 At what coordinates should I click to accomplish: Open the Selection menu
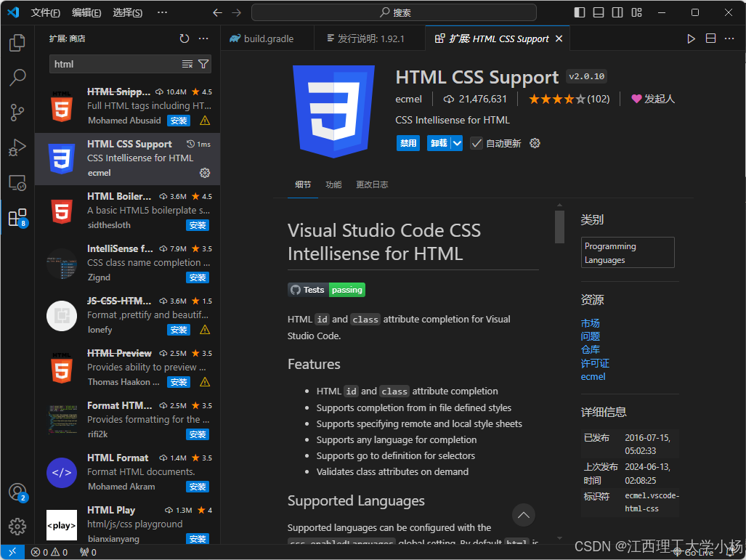128,13
